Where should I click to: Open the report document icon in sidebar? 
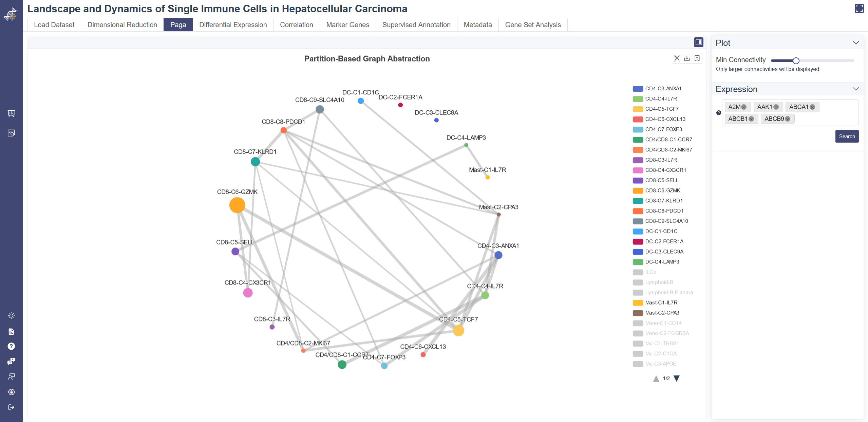click(11, 331)
